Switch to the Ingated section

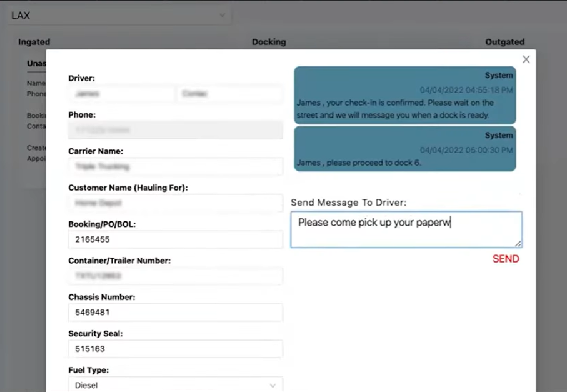click(x=34, y=42)
